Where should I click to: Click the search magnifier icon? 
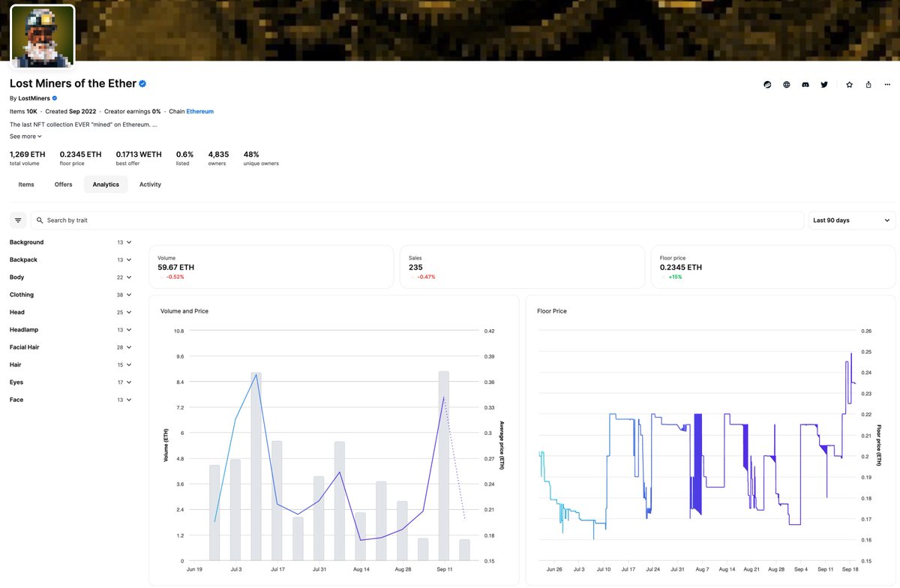click(40, 220)
